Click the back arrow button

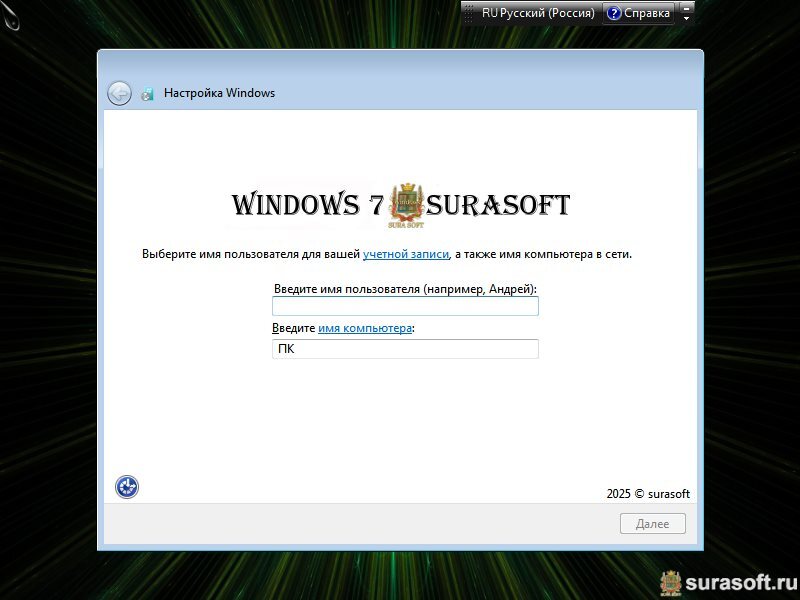pos(119,93)
